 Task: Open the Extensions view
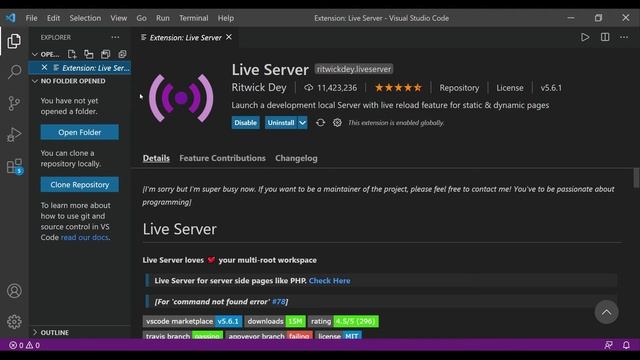coord(15,166)
